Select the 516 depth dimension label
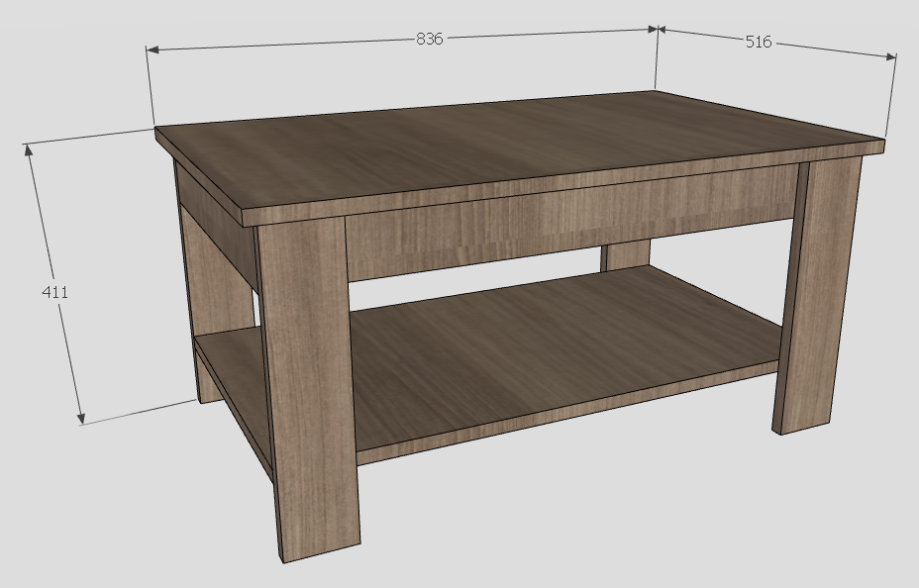Image resolution: width=919 pixels, height=588 pixels. (759, 43)
